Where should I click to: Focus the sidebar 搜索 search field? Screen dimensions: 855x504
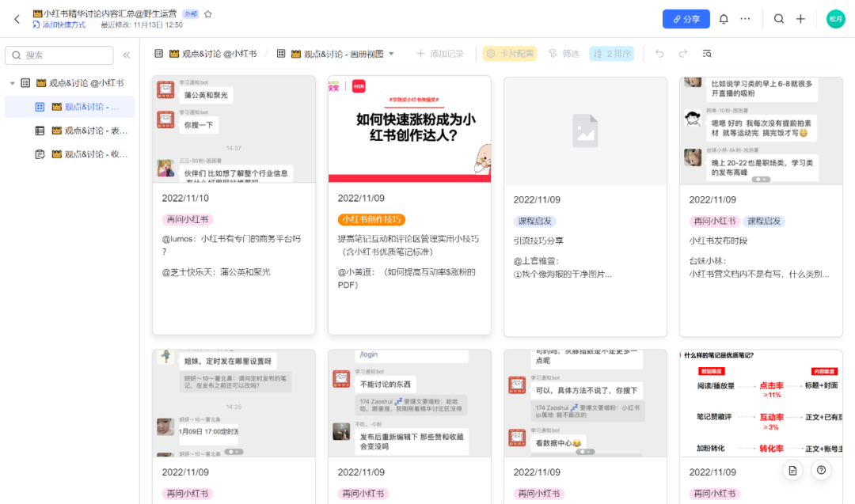59,55
